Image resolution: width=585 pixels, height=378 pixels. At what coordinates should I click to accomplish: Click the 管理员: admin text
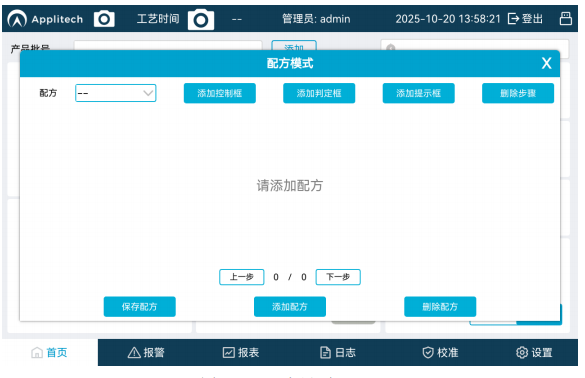point(316,19)
